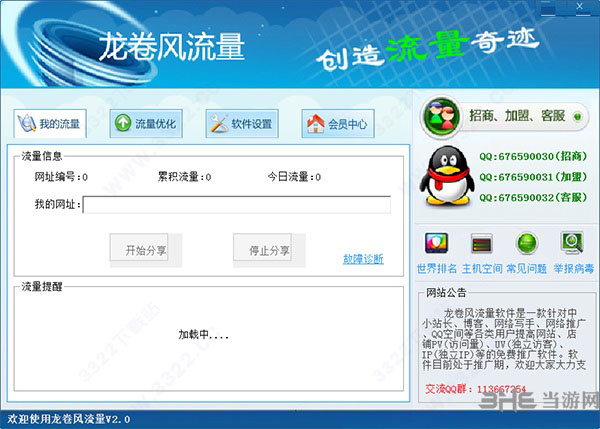Click the 世界排名 link text
The height and width of the screenshot is (429, 600).
[x=437, y=269]
